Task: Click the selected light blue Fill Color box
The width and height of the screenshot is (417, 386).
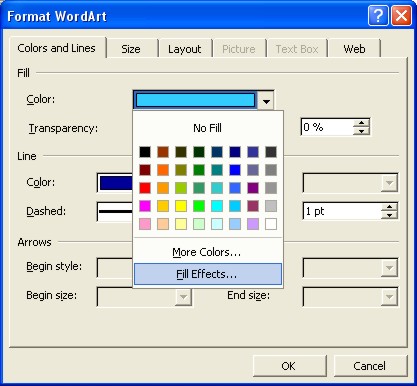Action: pyautogui.click(x=196, y=100)
